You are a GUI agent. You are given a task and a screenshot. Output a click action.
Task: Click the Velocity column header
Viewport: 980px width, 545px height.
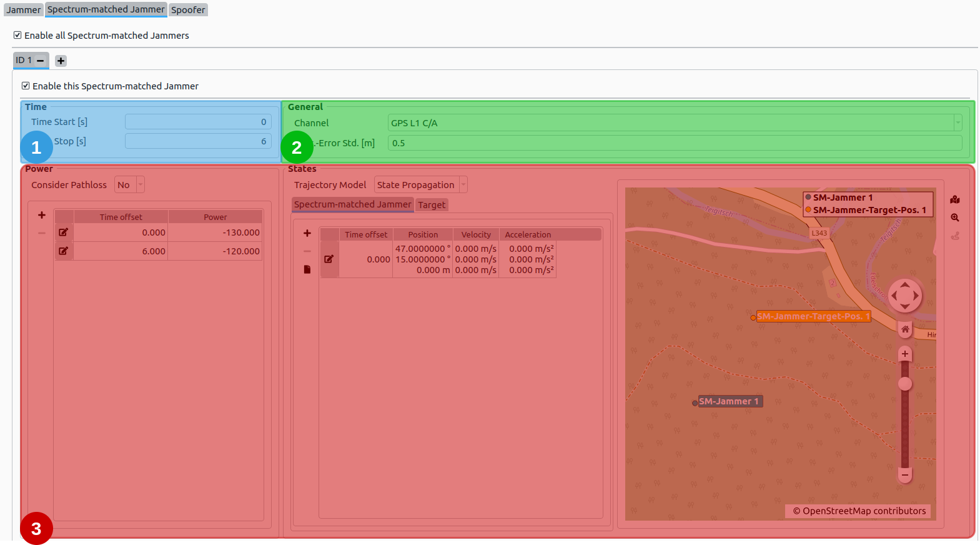pos(476,234)
